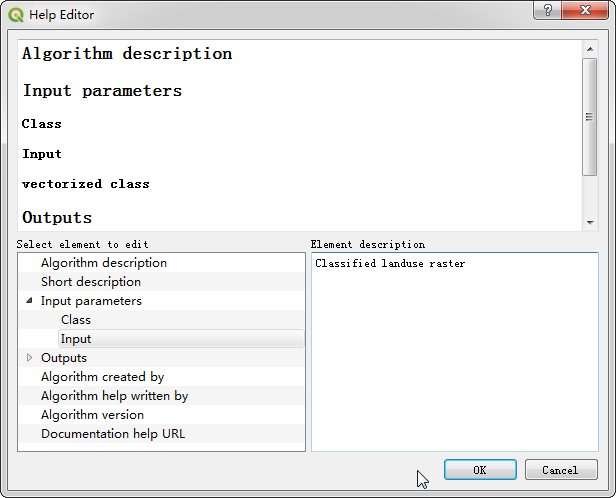Click the preview pane scrollbar thumb

(x=590, y=117)
